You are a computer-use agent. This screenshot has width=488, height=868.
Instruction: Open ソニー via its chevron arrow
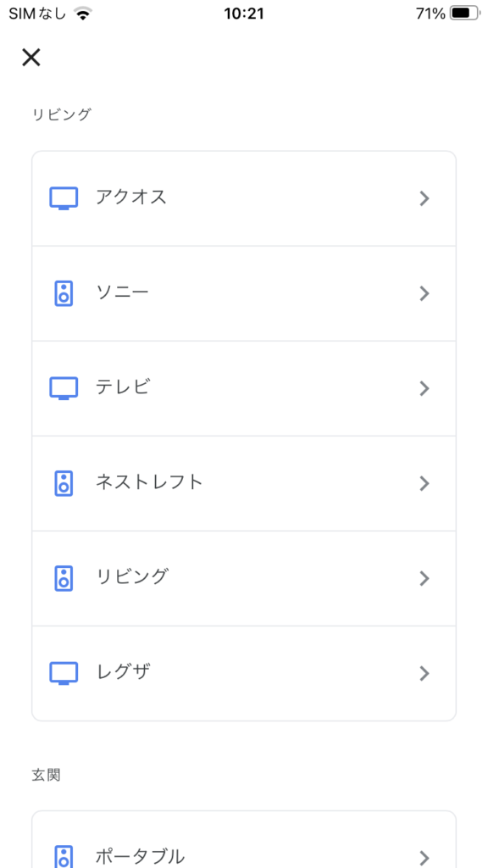coord(424,293)
